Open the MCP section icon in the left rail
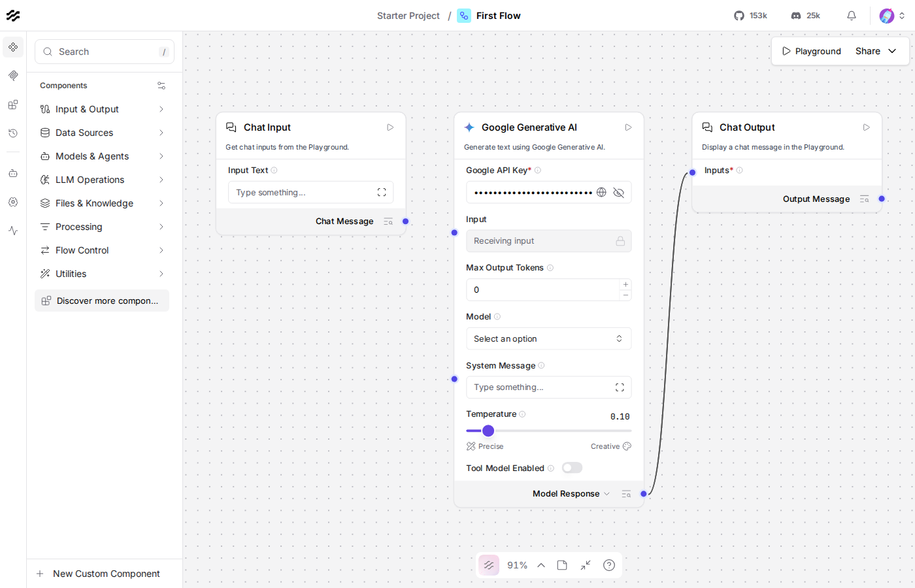The width and height of the screenshot is (915, 588). [13, 76]
